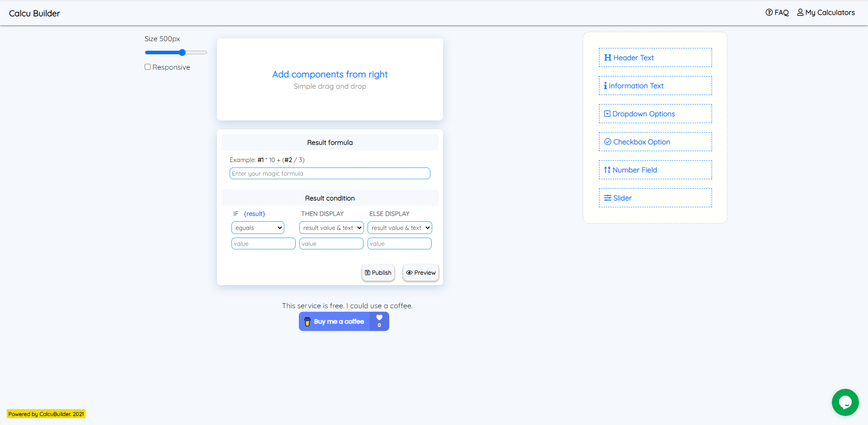Select the Information Text component

655,86
